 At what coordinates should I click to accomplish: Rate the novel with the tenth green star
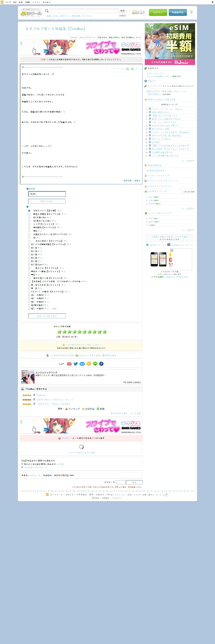pyautogui.click(x=105, y=332)
